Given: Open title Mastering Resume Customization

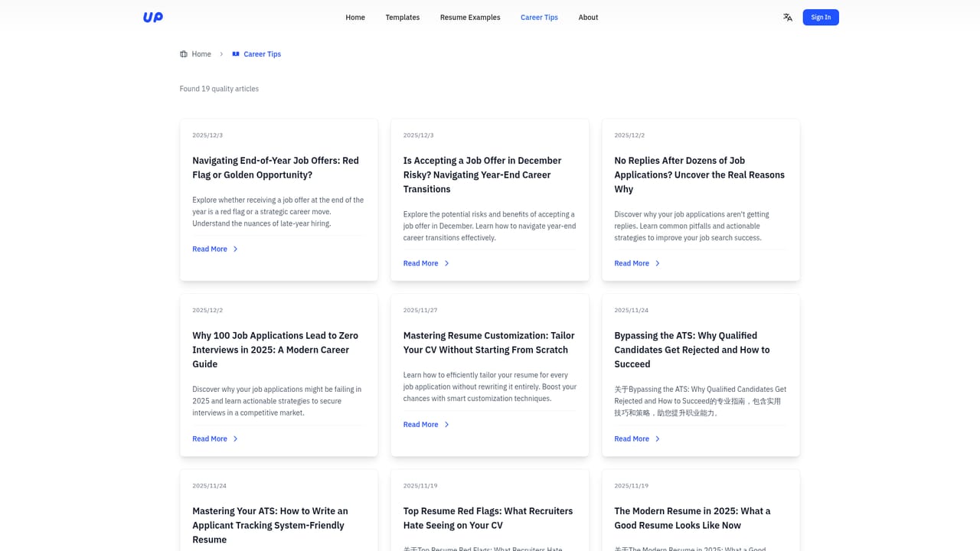Looking at the screenshot, I should coord(488,342).
